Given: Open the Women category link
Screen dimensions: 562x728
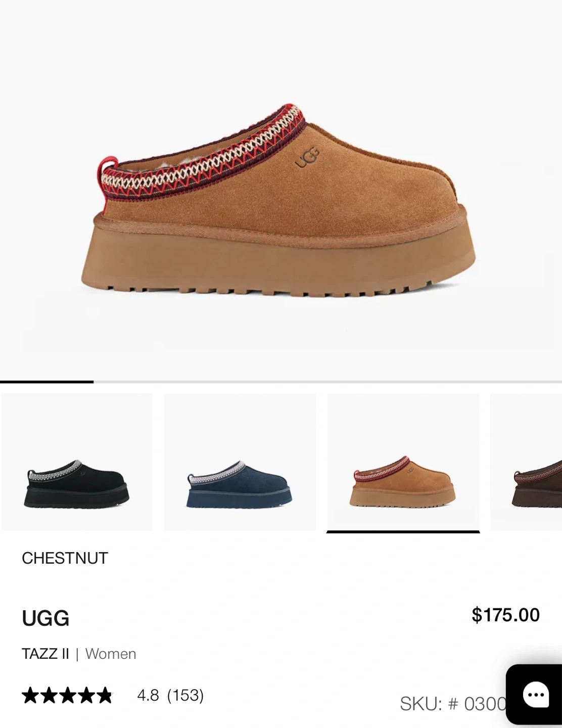Looking at the screenshot, I should (x=111, y=654).
